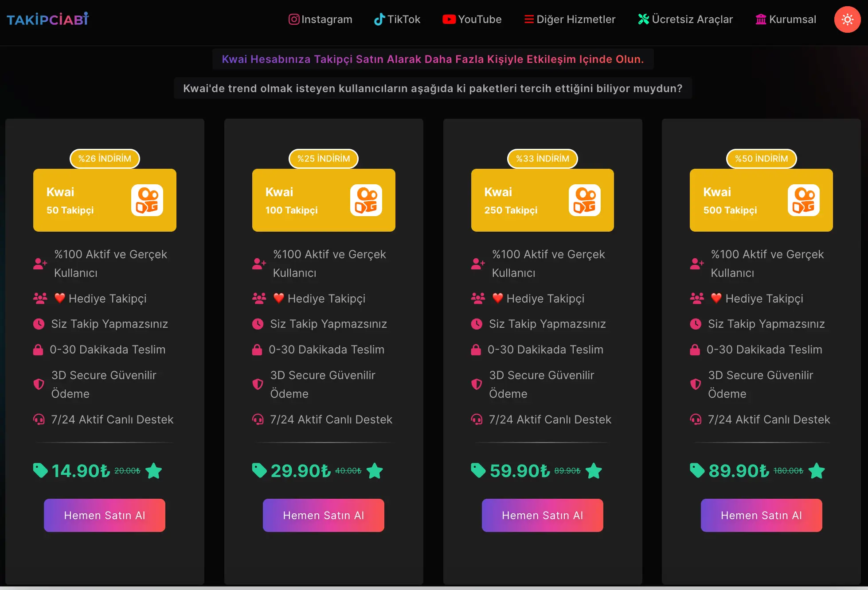This screenshot has height=590, width=868.
Task: Click the TikTok note icon in navbar
Action: (379, 19)
